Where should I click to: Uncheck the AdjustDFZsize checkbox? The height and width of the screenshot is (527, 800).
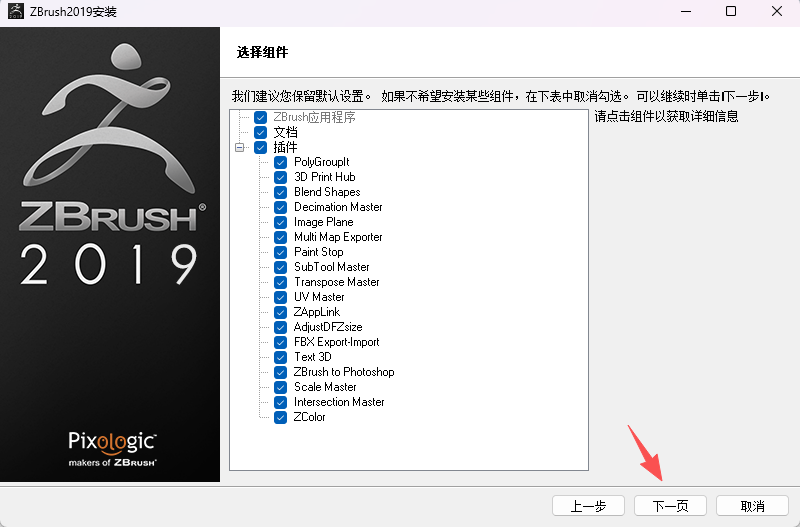click(x=281, y=327)
